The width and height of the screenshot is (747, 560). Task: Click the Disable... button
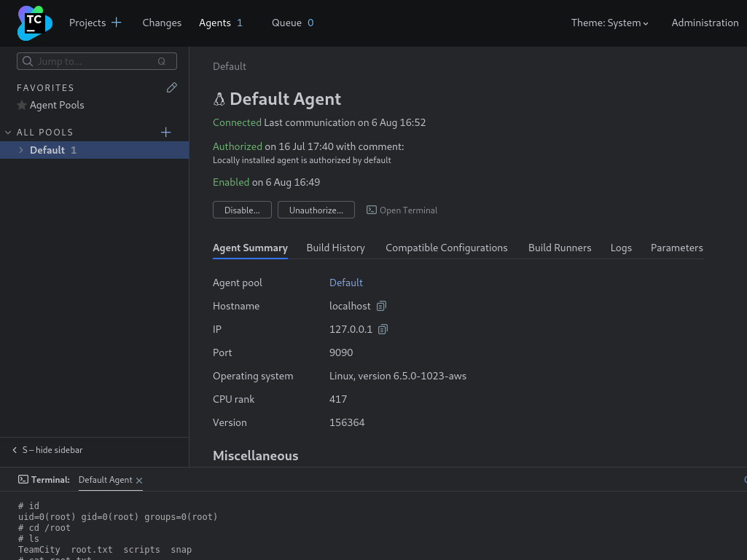242,210
